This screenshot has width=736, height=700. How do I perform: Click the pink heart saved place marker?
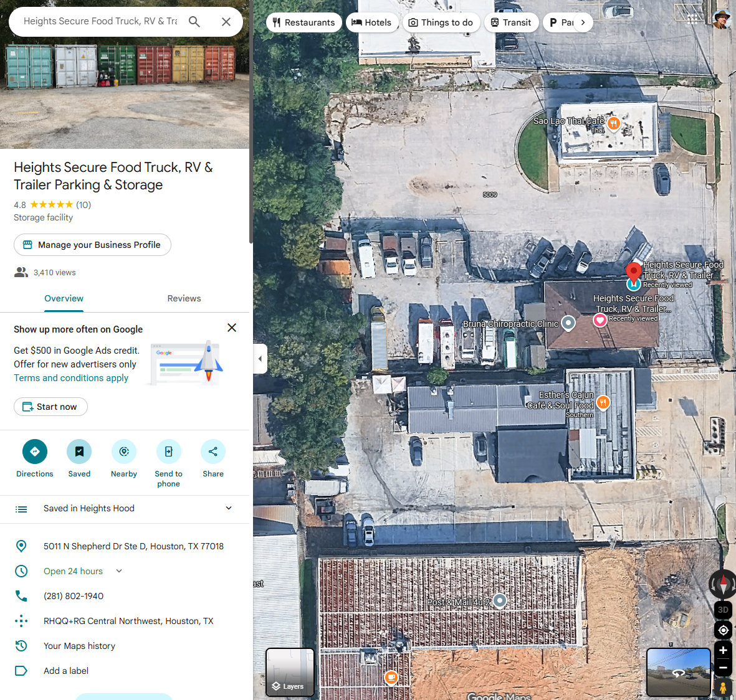(600, 320)
